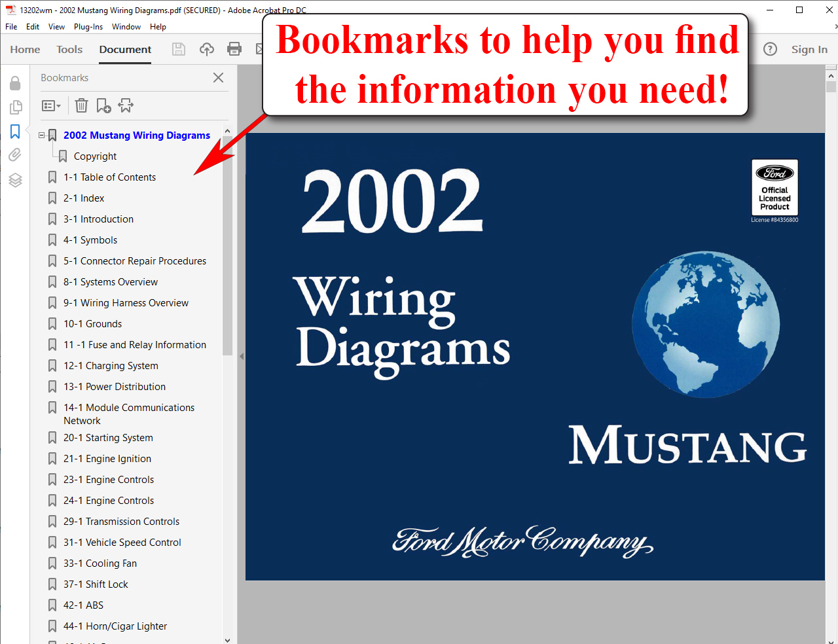Screen dimensions: 838x644
Task: Open the View menu
Action: coord(57,27)
